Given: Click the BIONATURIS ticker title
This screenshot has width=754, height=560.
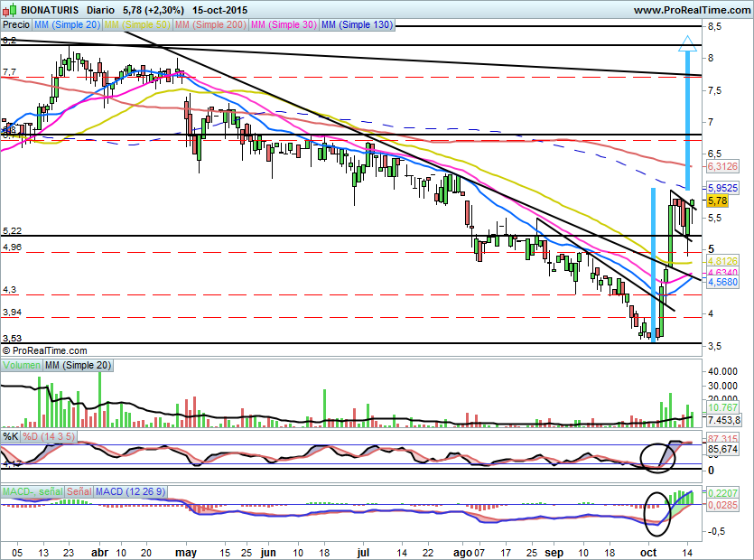Looking at the screenshot, I should [x=50, y=10].
